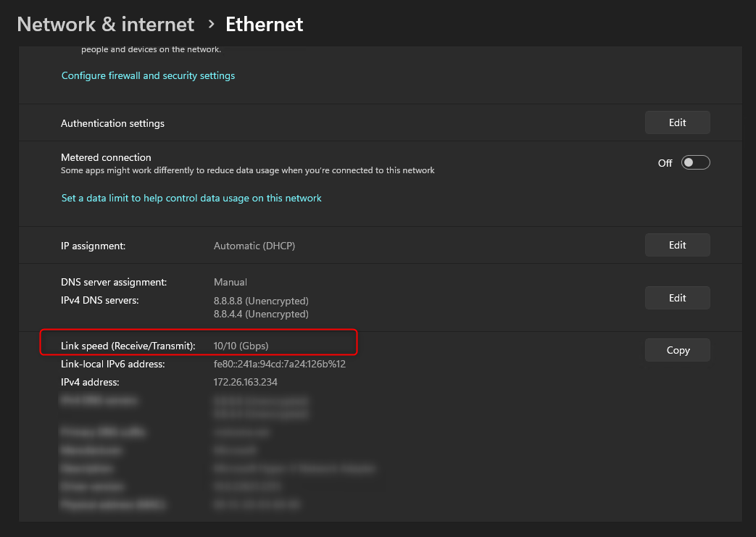Viewport: 756px width, 537px height.
Task: Click the 8.8.4.4 (Unencrypted) DNS entry
Action: point(261,314)
